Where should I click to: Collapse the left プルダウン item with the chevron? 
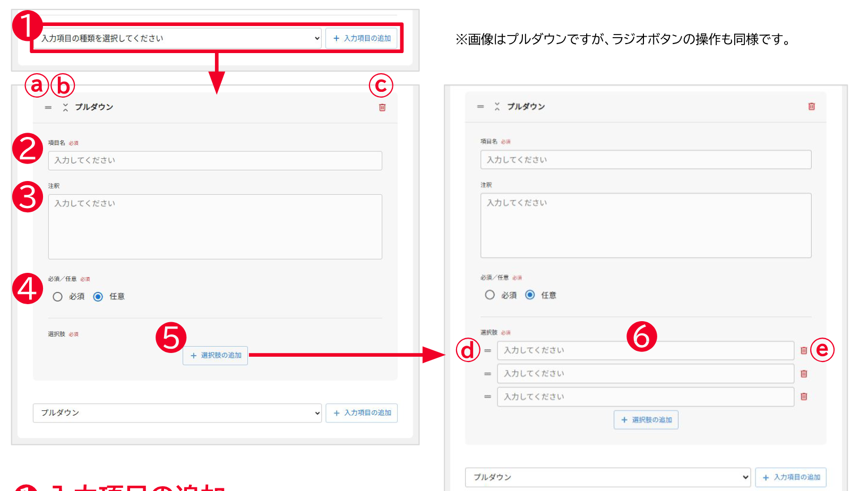pyautogui.click(x=65, y=107)
